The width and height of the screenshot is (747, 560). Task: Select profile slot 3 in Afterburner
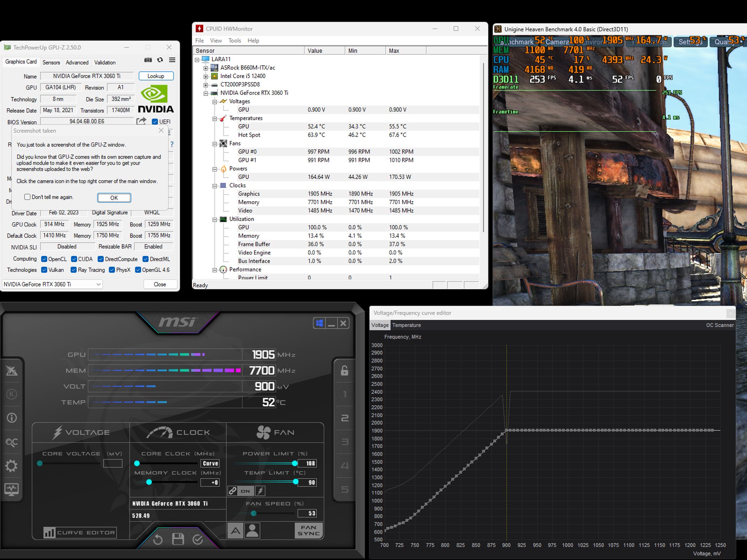(344, 442)
